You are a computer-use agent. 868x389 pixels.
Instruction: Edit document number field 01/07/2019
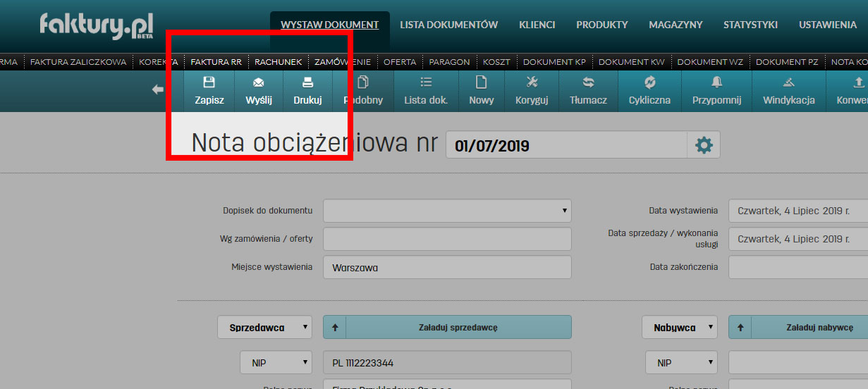(x=566, y=145)
